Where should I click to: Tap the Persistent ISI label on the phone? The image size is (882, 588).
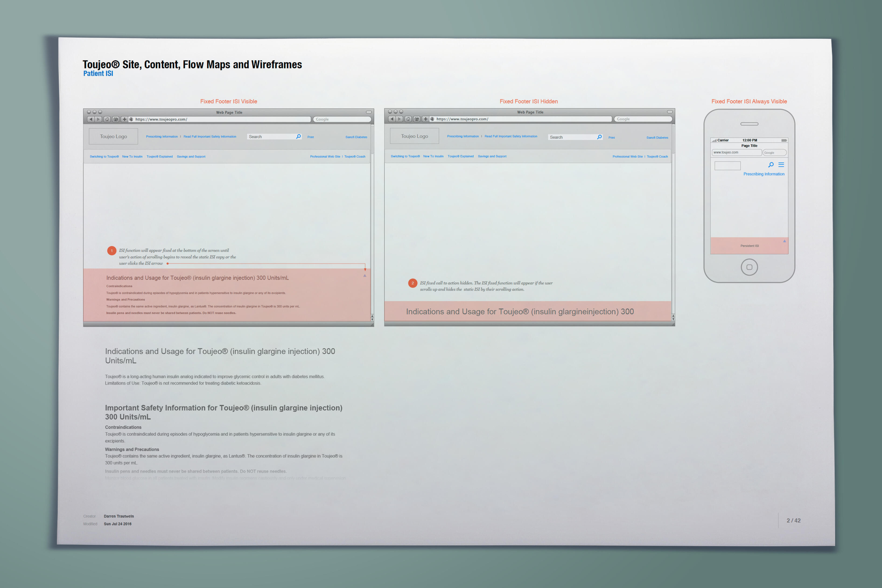(x=750, y=246)
